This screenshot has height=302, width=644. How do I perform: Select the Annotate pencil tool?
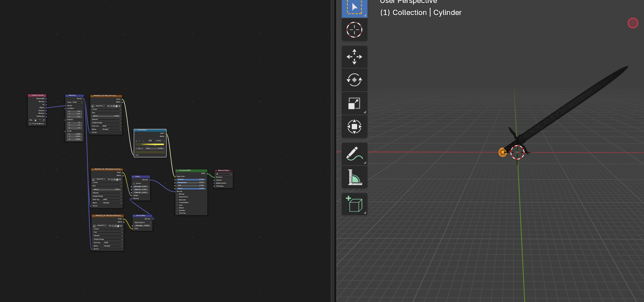(x=354, y=154)
